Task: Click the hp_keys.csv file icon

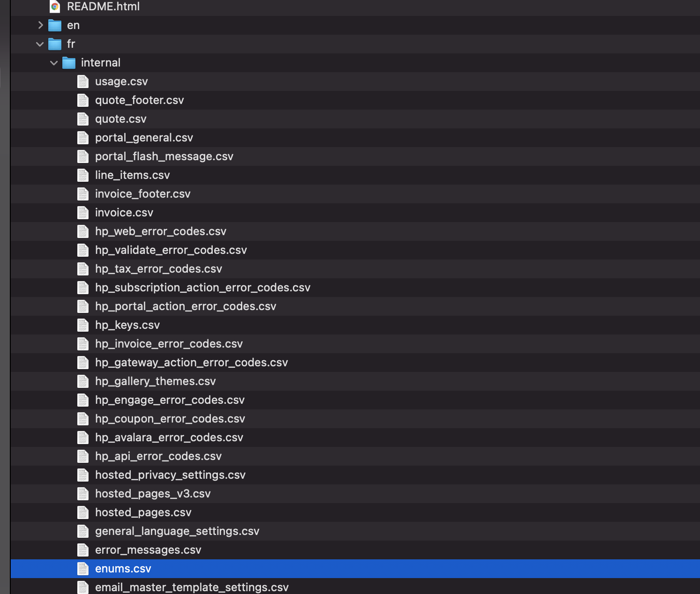Action: pos(83,325)
